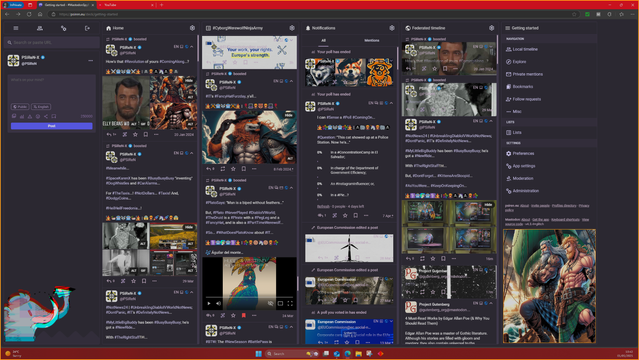Open the Public visibility dropdown

click(x=20, y=107)
